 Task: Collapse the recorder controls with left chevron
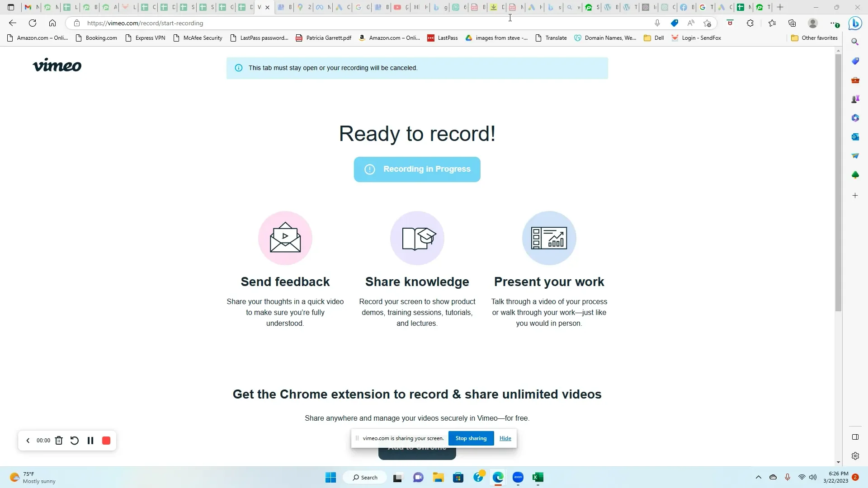[x=28, y=441]
